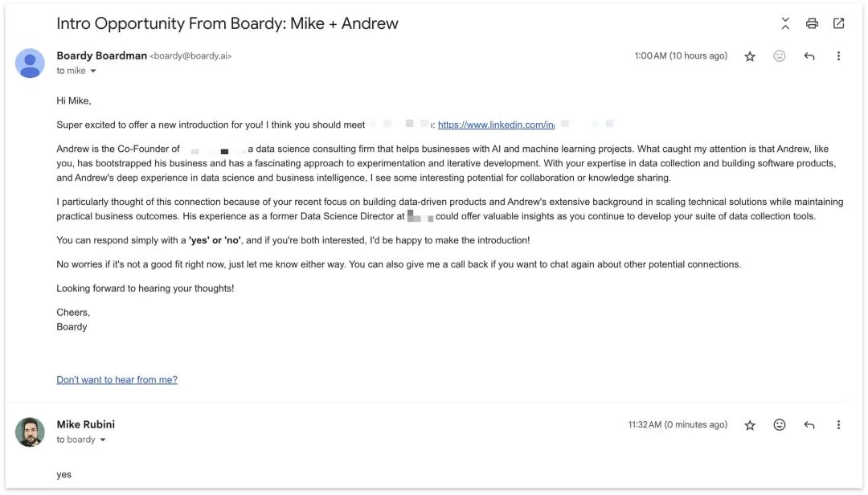Add emoji reaction to Mike's reply

click(x=780, y=424)
